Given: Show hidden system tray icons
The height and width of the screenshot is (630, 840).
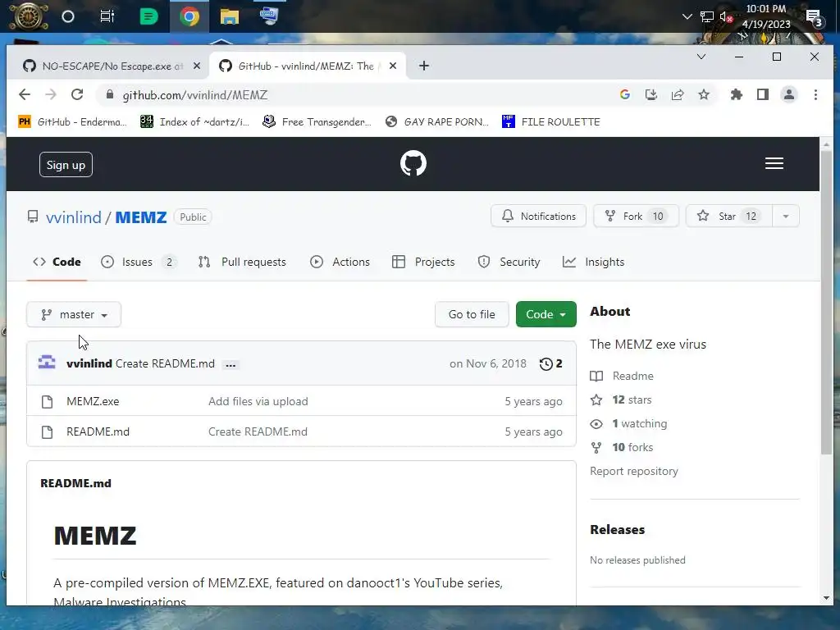Looking at the screenshot, I should (x=687, y=16).
